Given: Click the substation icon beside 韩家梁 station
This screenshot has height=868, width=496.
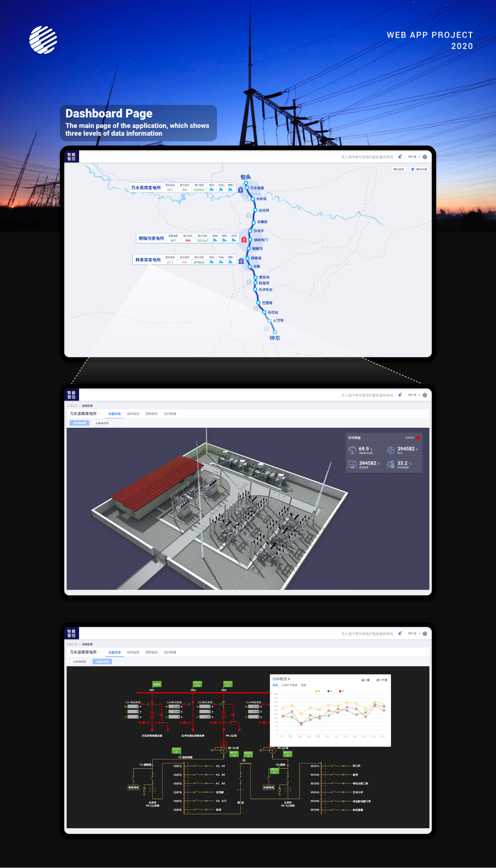Looking at the screenshot, I should pyautogui.click(x=241, y=261).
